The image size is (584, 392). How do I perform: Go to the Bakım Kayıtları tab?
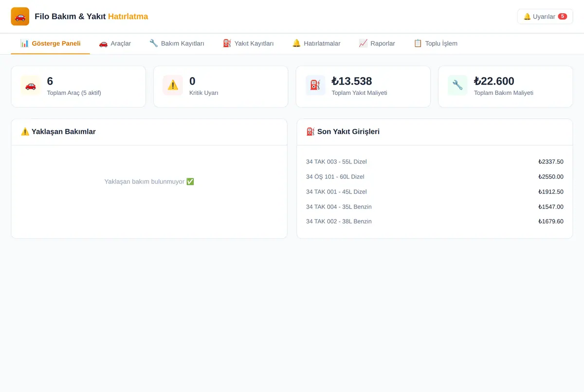tap(177, 43)
